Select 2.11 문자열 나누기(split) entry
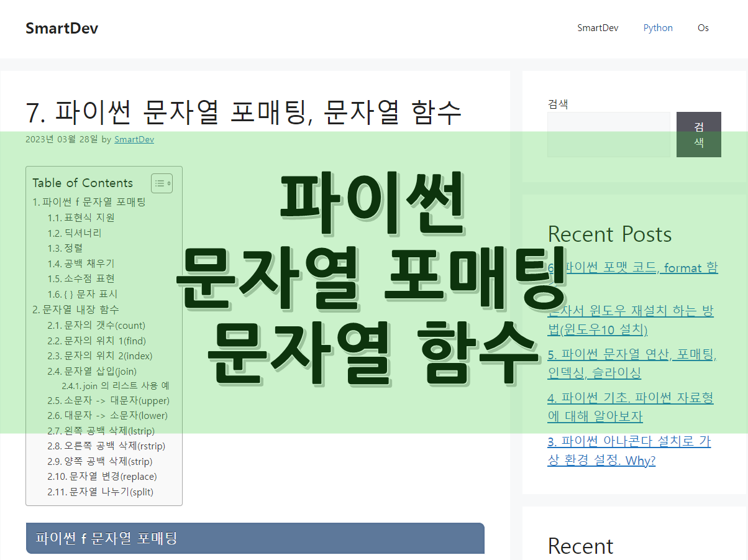The image size is (748, 560). 101,492
